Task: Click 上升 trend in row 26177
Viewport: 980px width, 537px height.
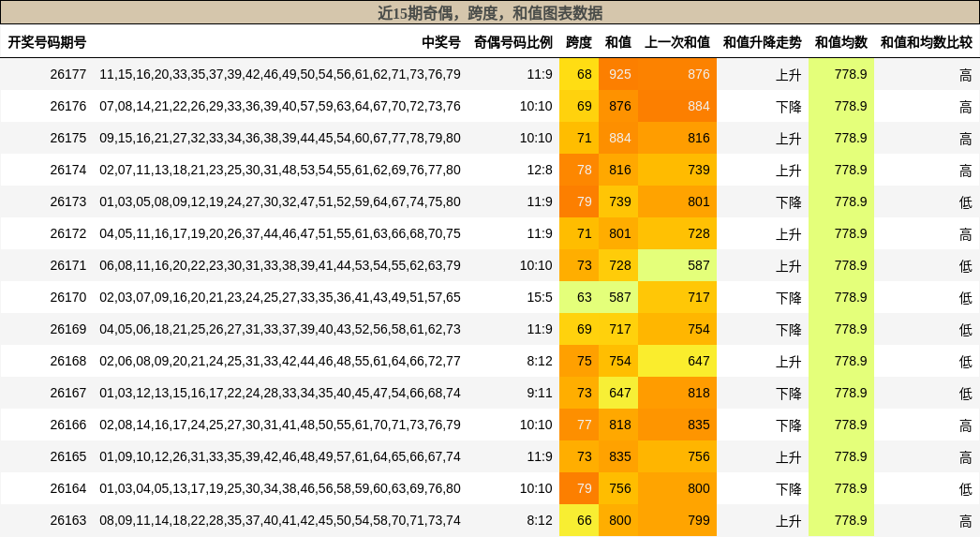Action: [x=789, y=75]
